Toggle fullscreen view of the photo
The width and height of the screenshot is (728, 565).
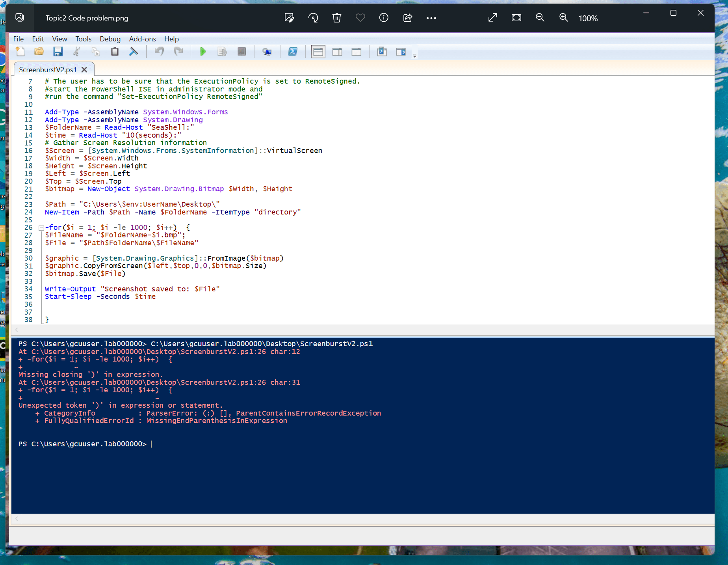coord(492,18)
